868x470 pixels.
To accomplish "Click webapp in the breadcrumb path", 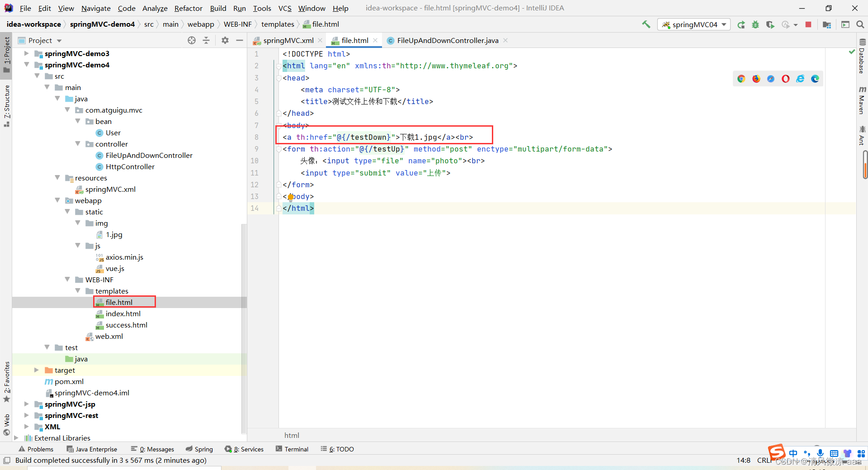I will point(201,24).
